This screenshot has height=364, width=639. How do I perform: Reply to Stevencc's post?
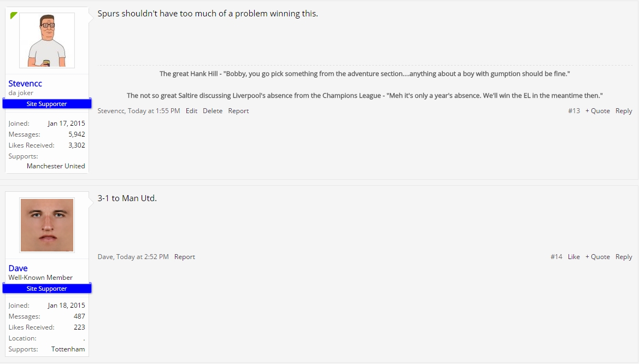pos(624,111)
